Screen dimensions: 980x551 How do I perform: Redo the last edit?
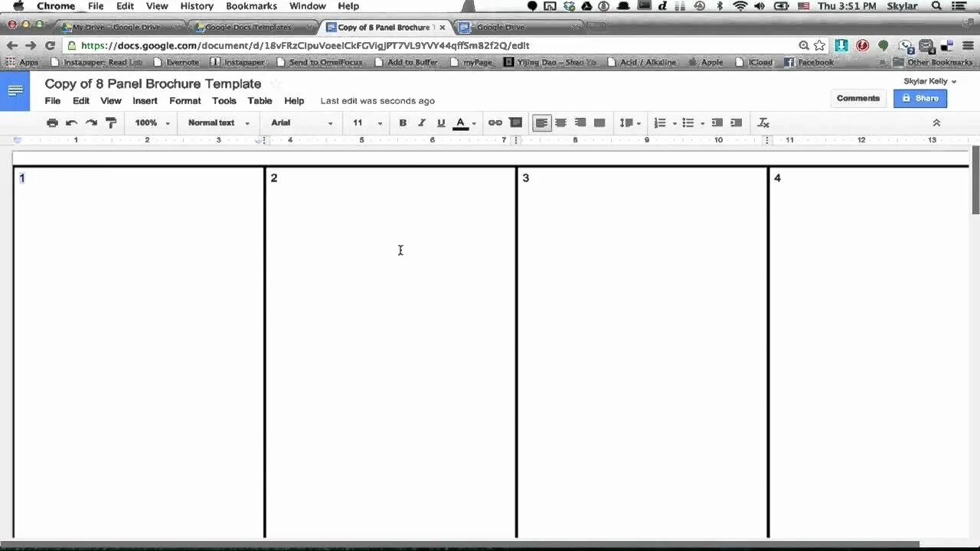tap(91, 122)
